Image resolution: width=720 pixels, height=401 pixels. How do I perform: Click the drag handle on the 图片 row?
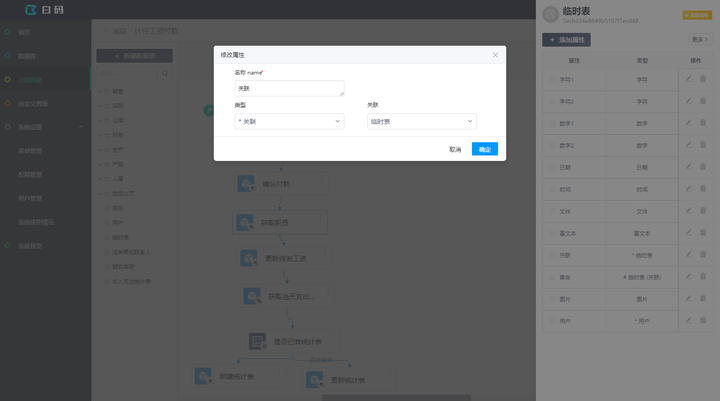(552, 299)
